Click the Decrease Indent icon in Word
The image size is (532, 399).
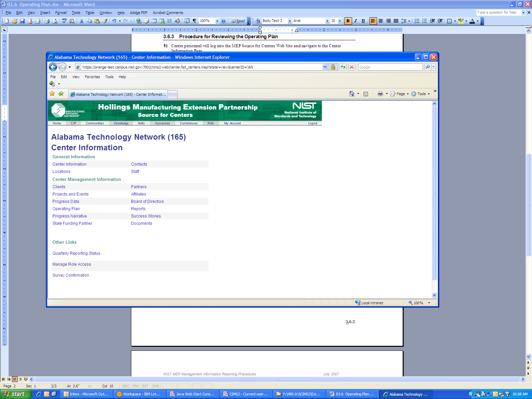(432, 21)
